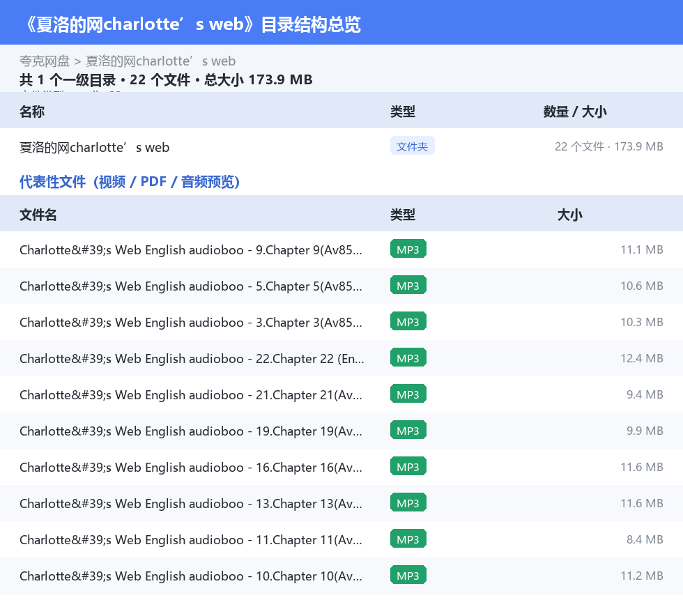
Task: Select file 9.Chapter 9 audiobook
Action: pyautogui.click(x=191, y=250)
